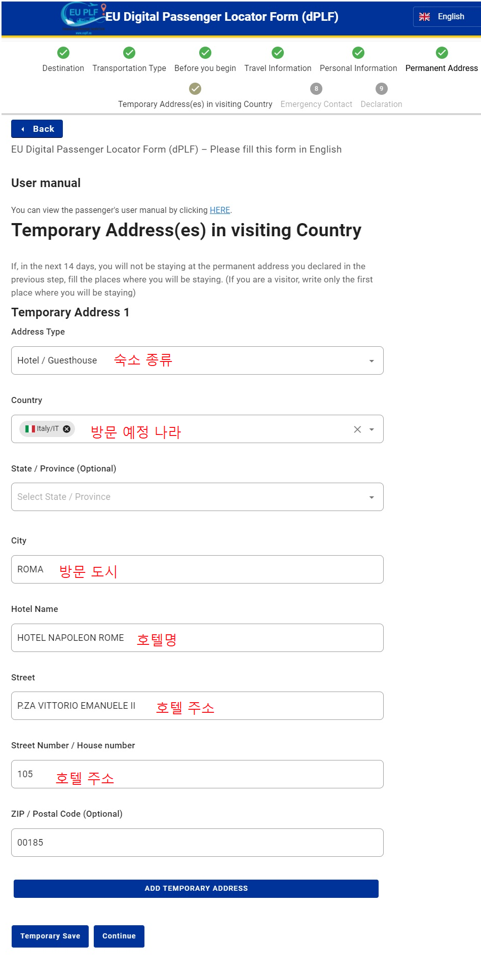This screenshot has width=481, height=980.
Task: Click the EU PLF logo in header
Action: (84, 18)
